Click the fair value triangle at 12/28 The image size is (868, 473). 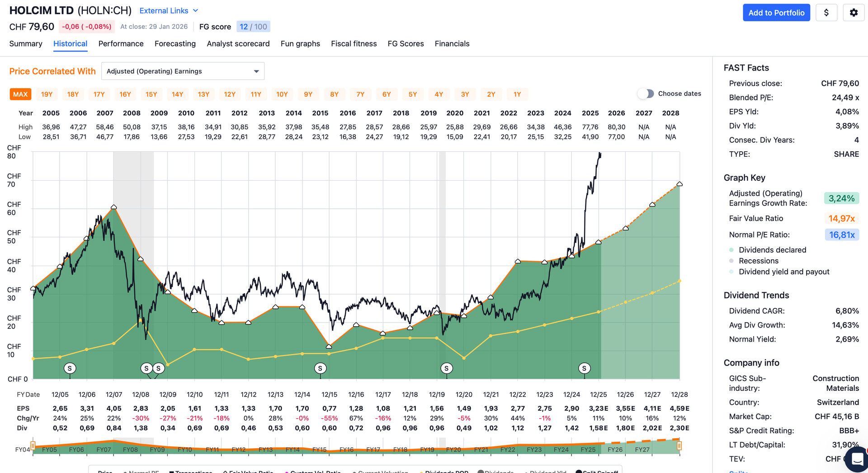tap(679, 184)
